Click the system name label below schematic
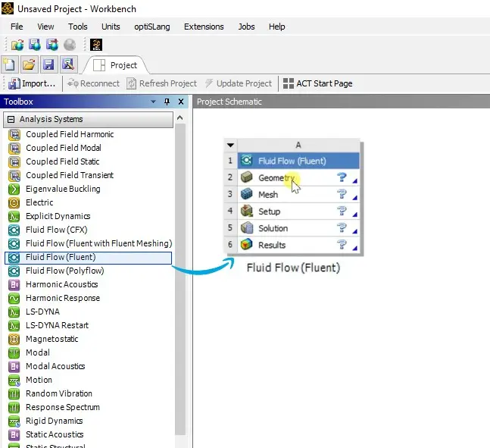 [293, 268]
